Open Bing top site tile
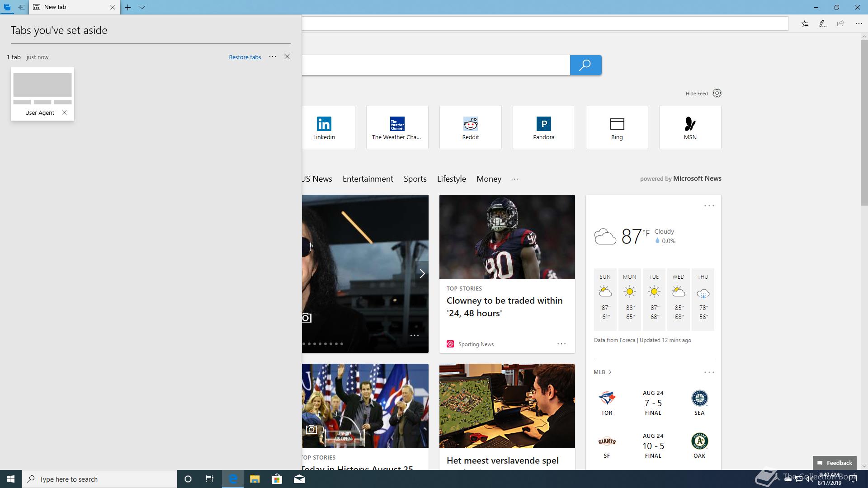868x488 pixels. (x=617, y=127)
